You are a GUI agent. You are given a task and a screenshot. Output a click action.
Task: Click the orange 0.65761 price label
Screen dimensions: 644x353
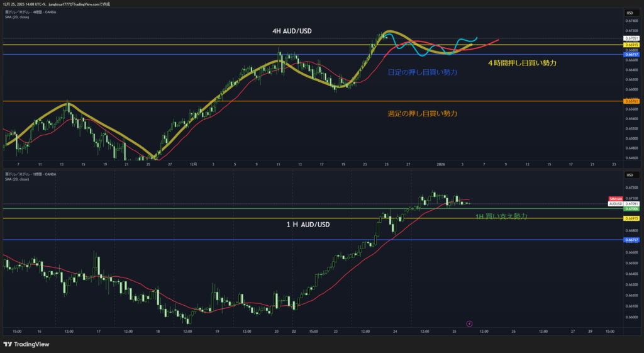tap(631, 101)
